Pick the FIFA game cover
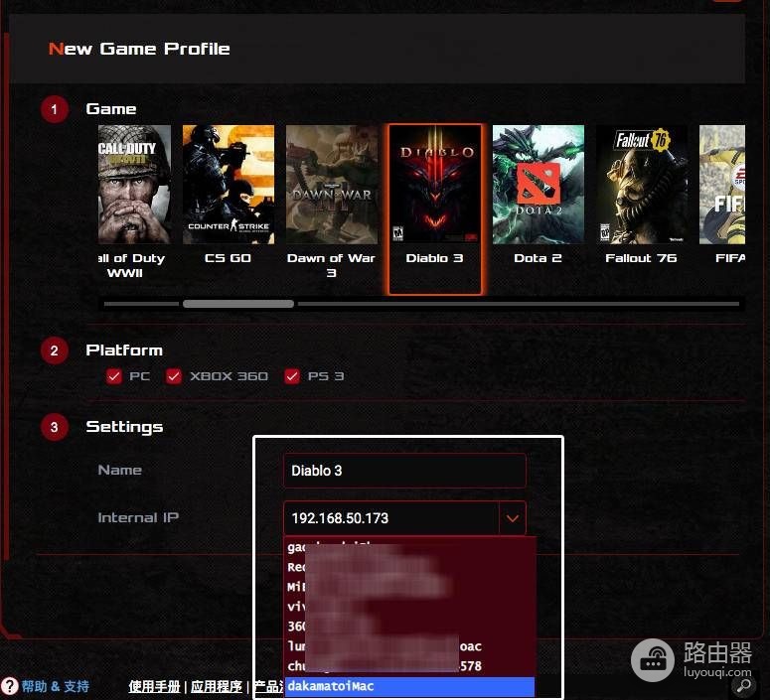The height and width of the screenshot is (700, 770). tap(722, 185)
